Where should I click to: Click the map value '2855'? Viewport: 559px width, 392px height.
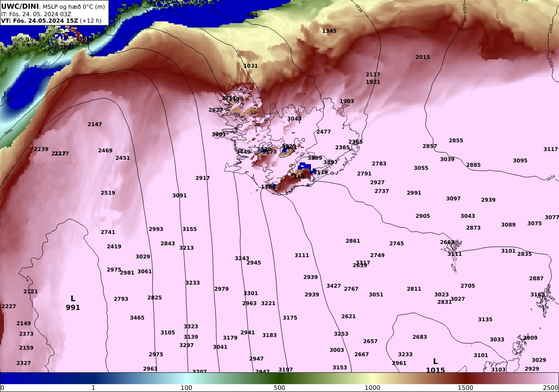pyautogui.click(x=456, y=141)
